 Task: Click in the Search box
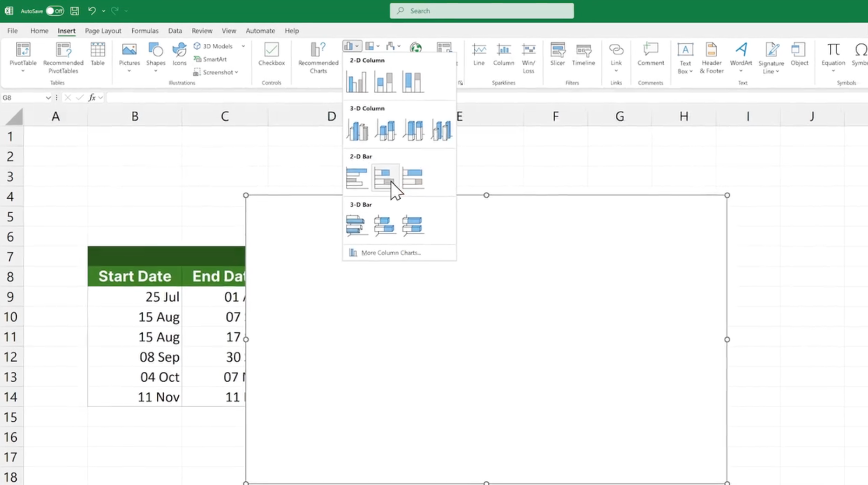tap(482, 11)
